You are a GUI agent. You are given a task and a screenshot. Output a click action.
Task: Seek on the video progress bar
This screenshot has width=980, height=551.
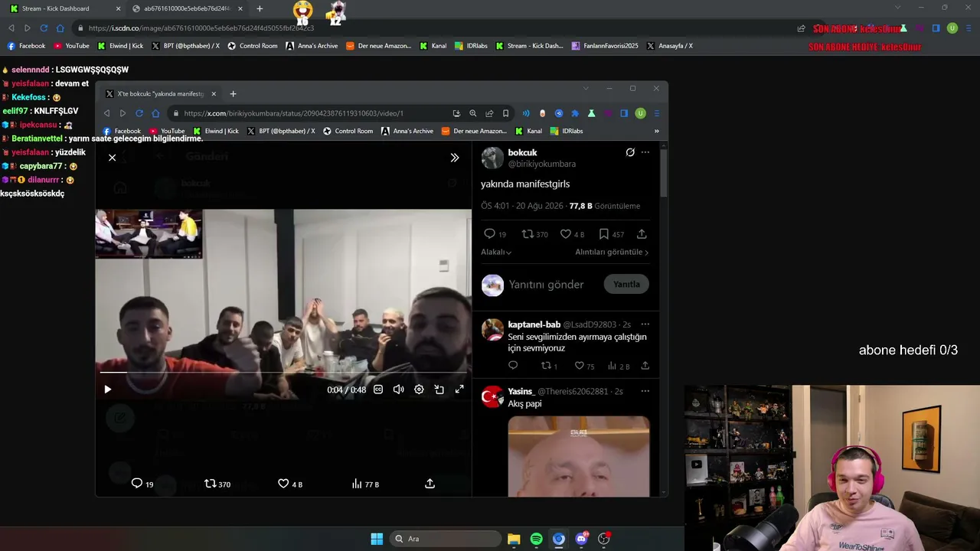[x=283, y=373]
